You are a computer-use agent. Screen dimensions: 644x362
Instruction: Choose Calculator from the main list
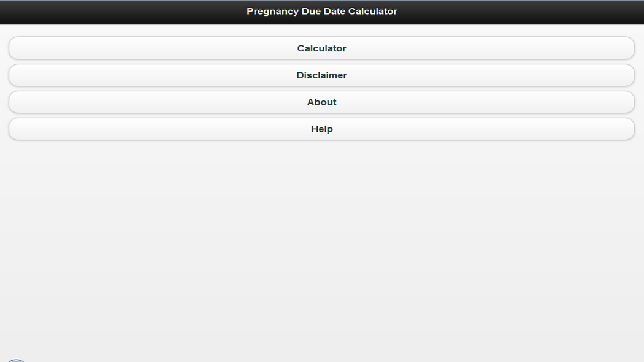[321, 48]
